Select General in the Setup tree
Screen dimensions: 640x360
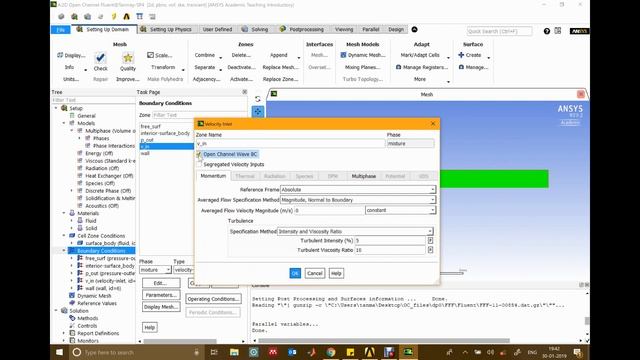pos(86,116)
